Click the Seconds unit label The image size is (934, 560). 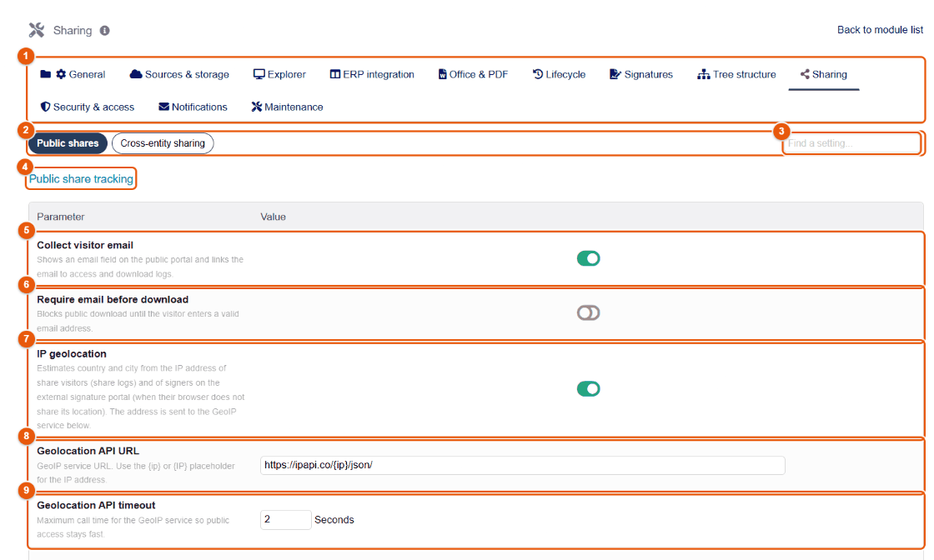click(334, 520)
